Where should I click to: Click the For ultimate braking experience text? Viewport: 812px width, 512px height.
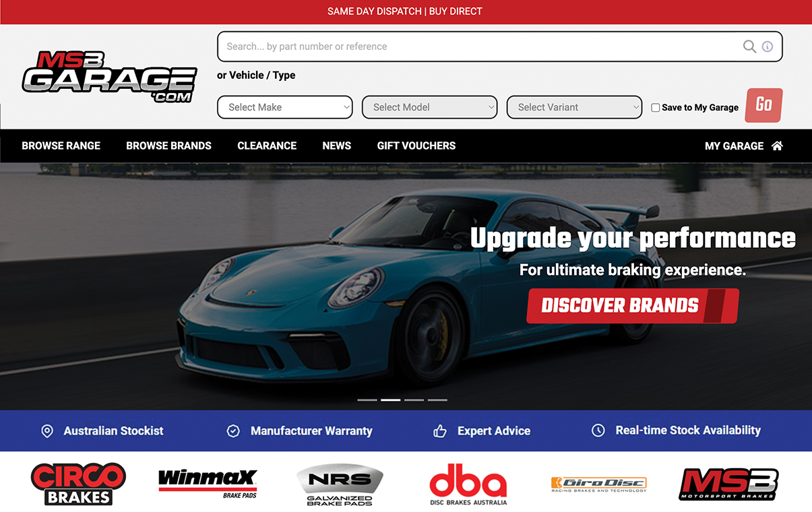pyautogui.click(x=633, y=270)
